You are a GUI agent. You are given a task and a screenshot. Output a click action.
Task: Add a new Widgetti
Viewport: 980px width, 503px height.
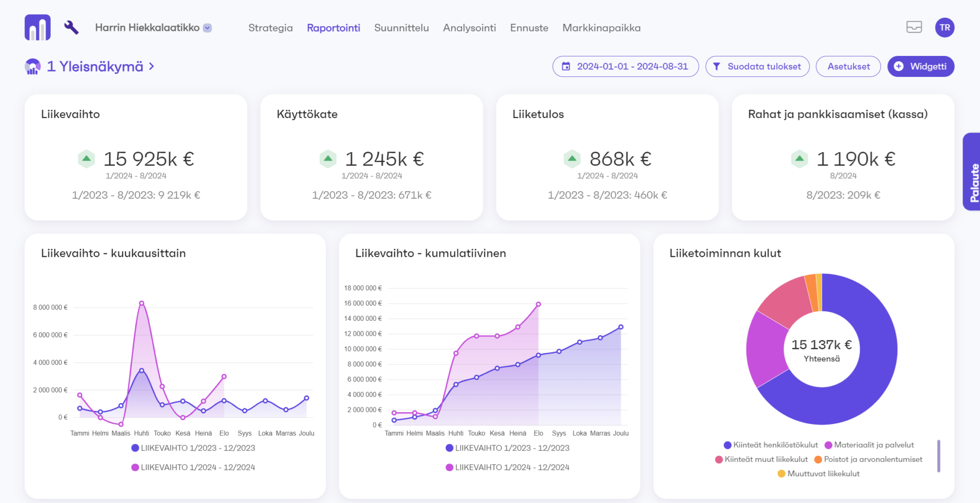[x=921, y=66]
